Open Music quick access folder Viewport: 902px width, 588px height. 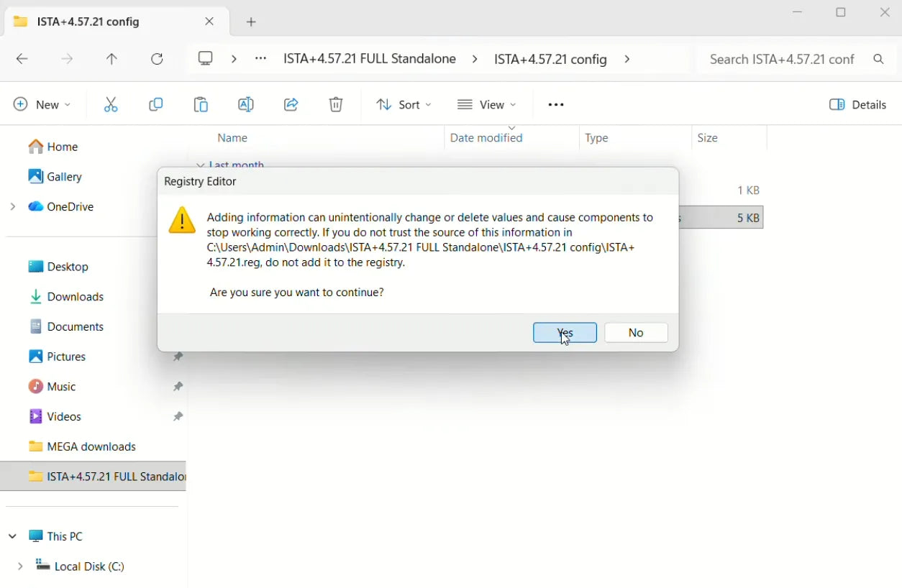(52, 387)
